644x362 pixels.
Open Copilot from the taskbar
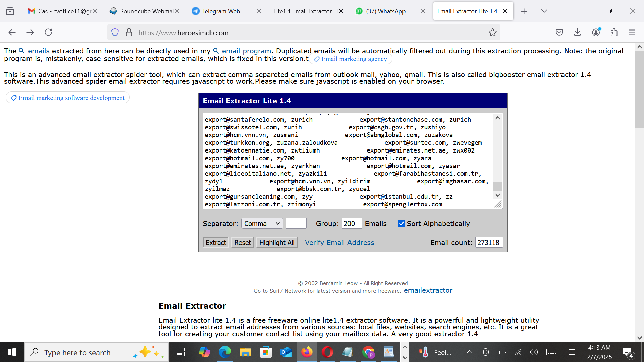[x=205, y=352]
